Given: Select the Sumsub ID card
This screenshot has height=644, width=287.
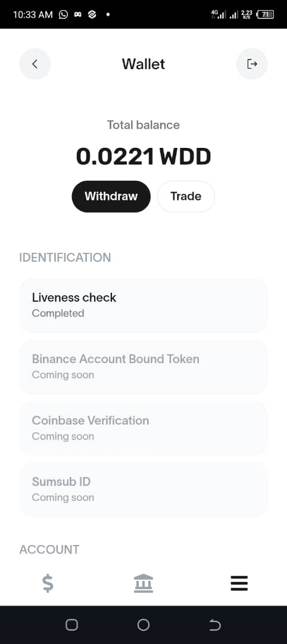Looking at the screenshot, I should pos(143,489).
